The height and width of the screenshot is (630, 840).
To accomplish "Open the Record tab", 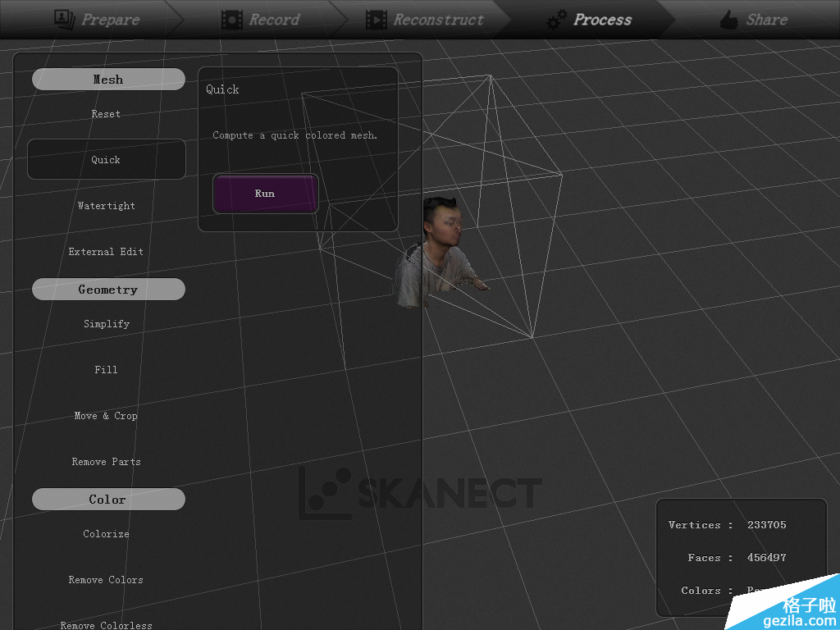I will [274, 20].
